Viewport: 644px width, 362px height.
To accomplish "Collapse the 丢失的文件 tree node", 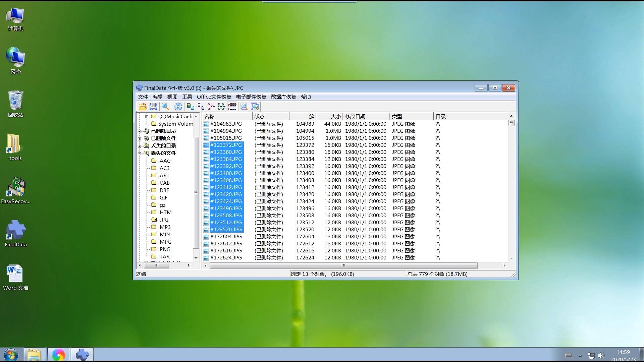I will [140, 153].
